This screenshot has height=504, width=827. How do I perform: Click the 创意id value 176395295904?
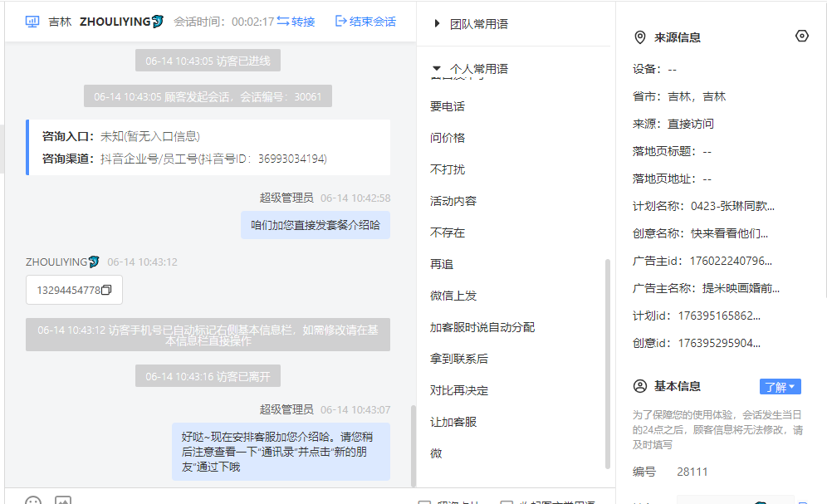click(719, 343)
